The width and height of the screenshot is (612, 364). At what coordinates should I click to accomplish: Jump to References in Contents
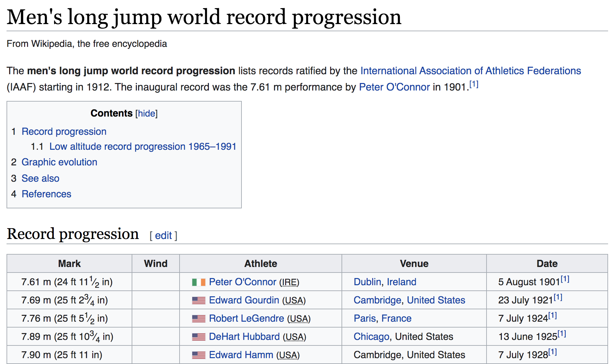[x=46, y=194]
